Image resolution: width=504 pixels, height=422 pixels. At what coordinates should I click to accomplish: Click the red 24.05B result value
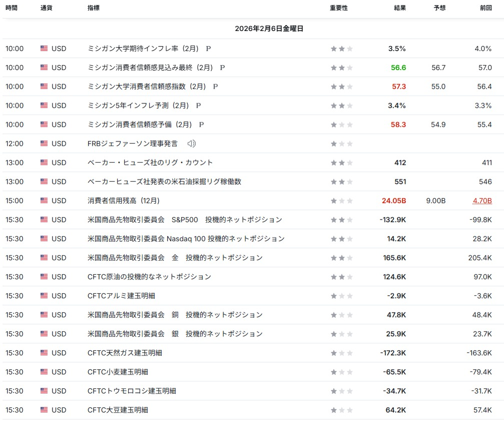coord(393,201)
